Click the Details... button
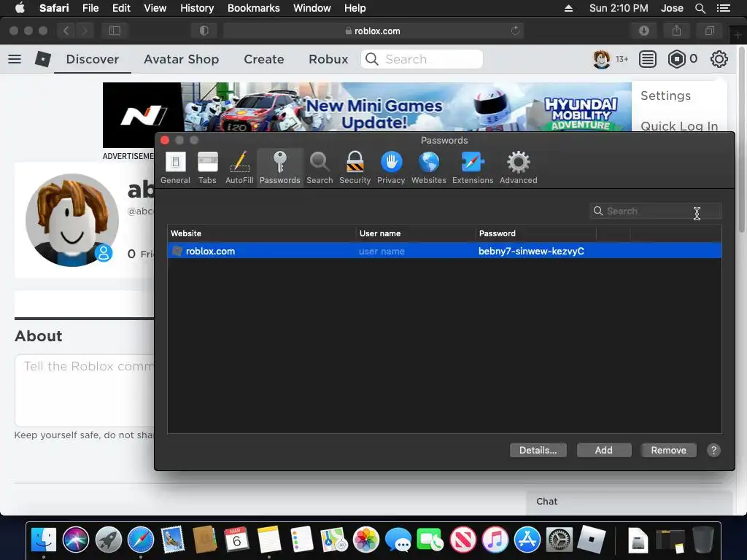Image resolution: width=747 pixels, height=560 pixels. click(538, 450)
